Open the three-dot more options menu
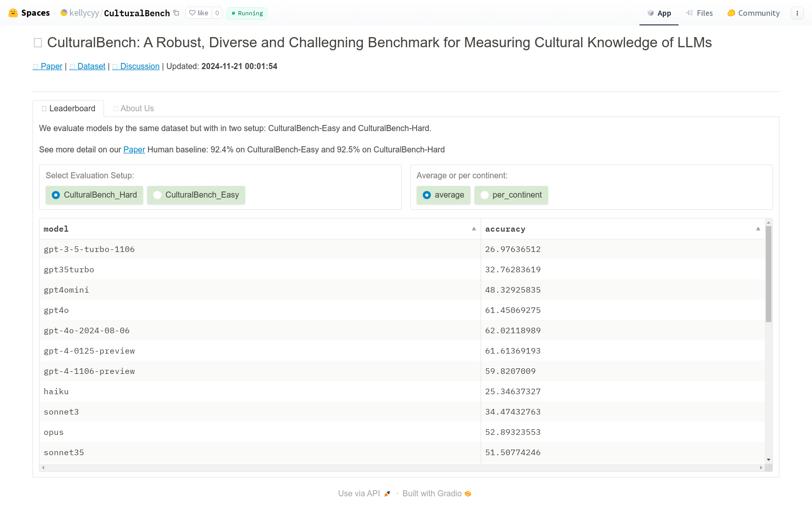Screen dimensions: 812x508 797,13
